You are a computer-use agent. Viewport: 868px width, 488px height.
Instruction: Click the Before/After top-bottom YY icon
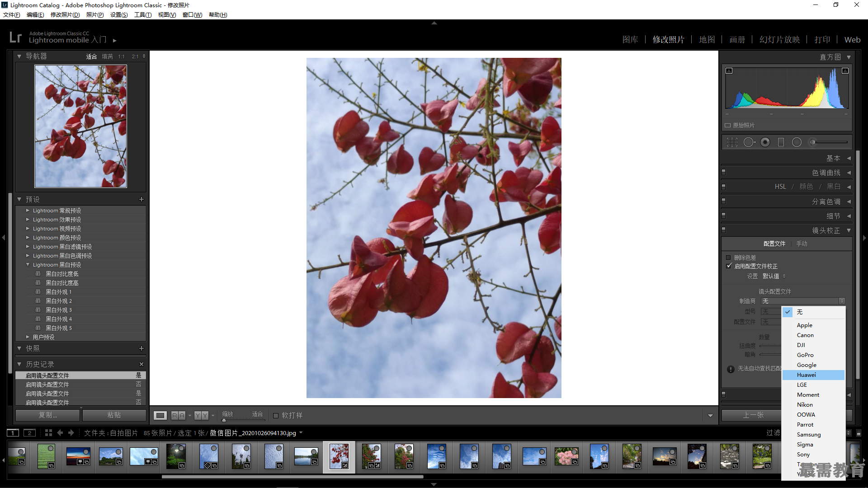click(x=201, y=415)
